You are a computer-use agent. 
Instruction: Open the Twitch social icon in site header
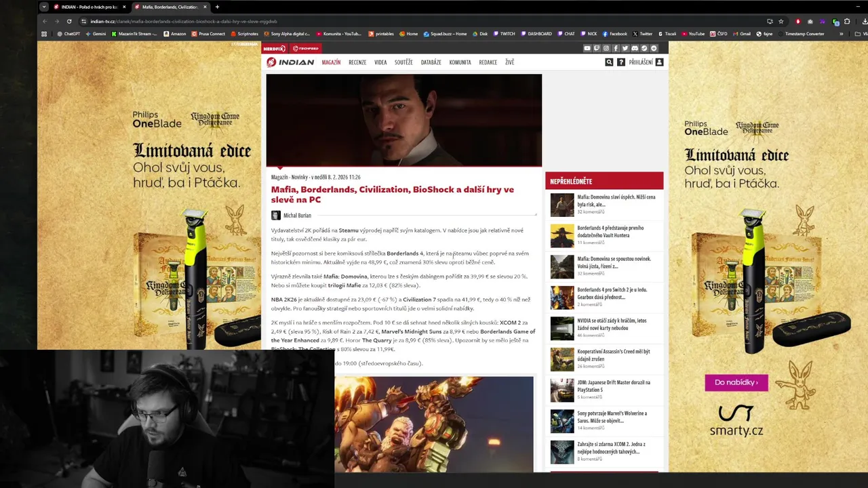[597, 48]
